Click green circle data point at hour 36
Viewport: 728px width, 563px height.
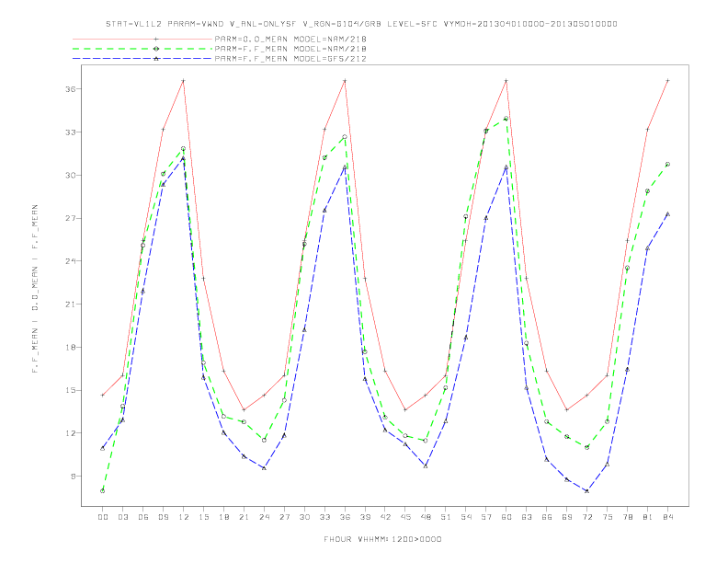pos(345,137)
